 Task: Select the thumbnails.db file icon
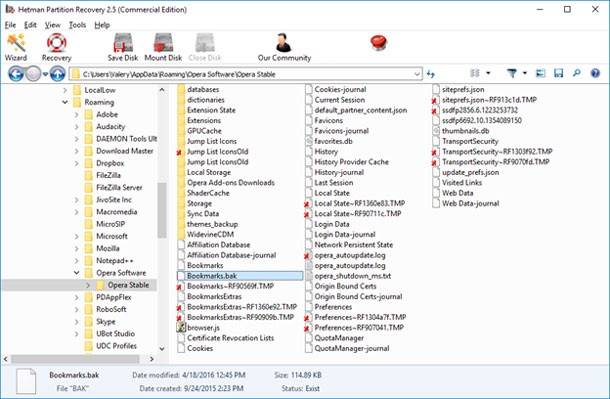pos(436,131)
